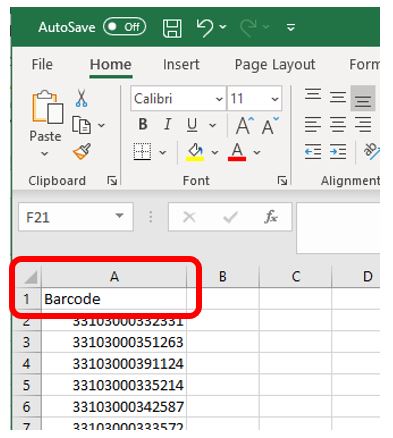
Task: Click the Insert Function fx button
Action: coord(271,217)
